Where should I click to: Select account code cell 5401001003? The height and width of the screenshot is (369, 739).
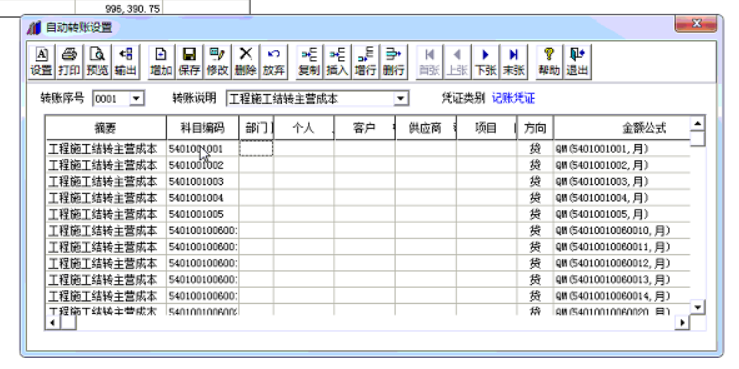pyautogui.click(x=203, y=181)
